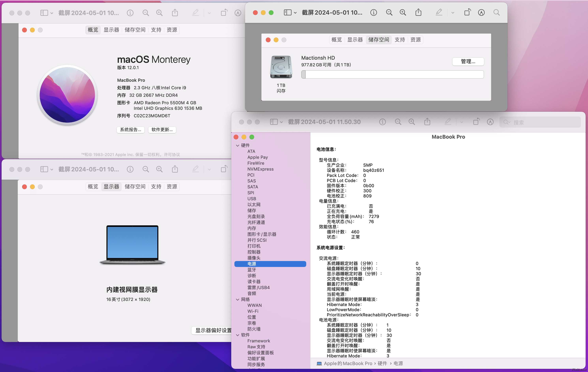
Task: Collapse the 网络 tree section
Action: click(x=237, y=299)
